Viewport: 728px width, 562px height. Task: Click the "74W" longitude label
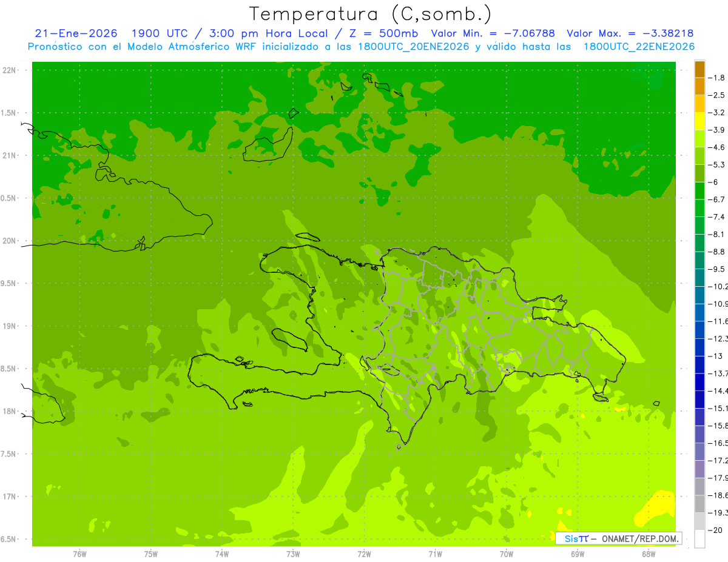click(x=222, y=554)
